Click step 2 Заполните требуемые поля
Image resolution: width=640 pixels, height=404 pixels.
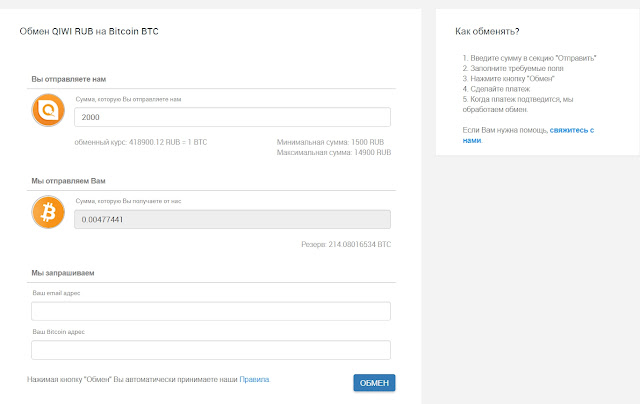pos(513,68)
